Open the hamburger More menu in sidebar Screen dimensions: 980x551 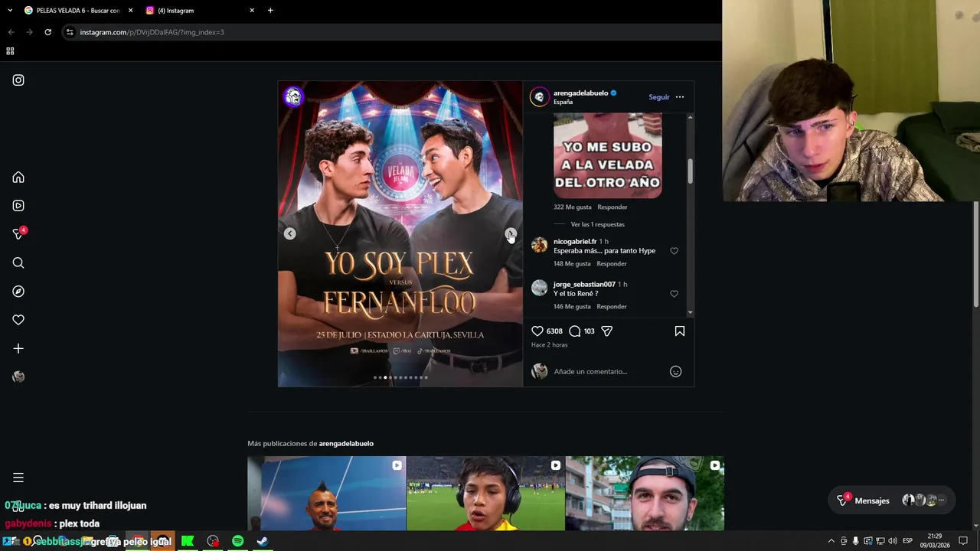[18, 478]
